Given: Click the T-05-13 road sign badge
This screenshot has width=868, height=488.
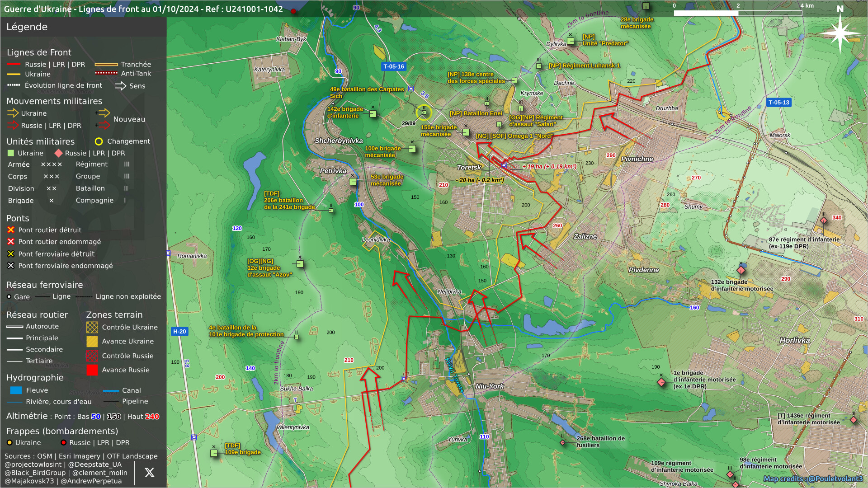Looking at the screenshot, I should click(x=778, y=103).
